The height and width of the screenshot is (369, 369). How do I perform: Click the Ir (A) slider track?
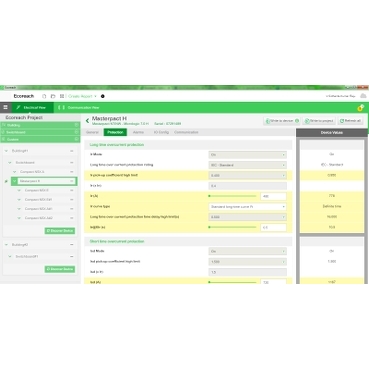232,196
